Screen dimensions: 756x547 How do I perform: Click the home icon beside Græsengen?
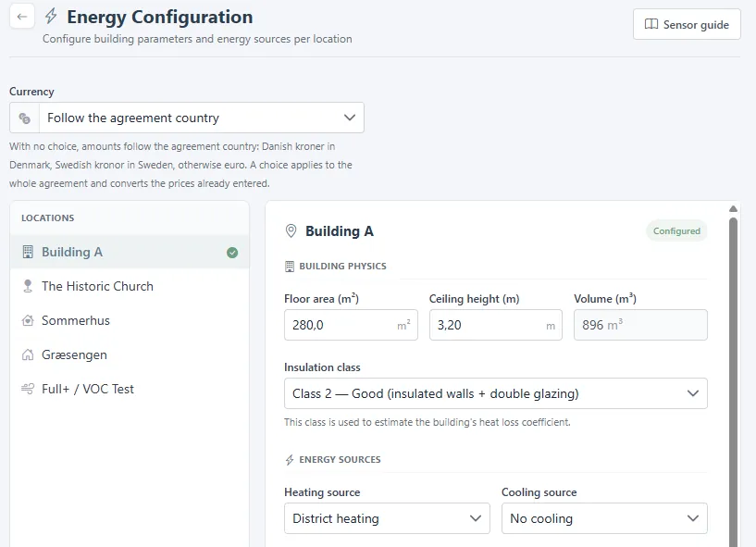(28, 354)
